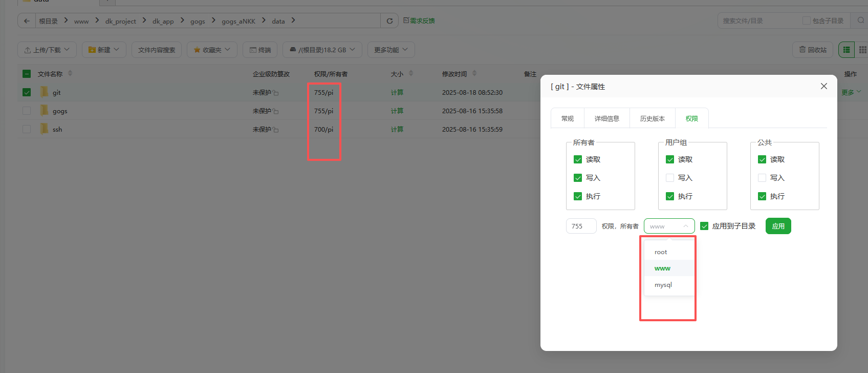Enable public write permission
Image resolution: width=868 pixels, height=373 pixels.
[762, 178]
